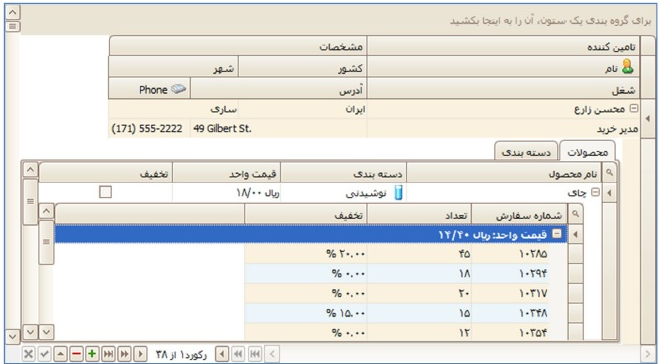Viewport: 659px width, 364px height.
Task: Click the post changes checkmark navigator button
Action: (44, 354)
